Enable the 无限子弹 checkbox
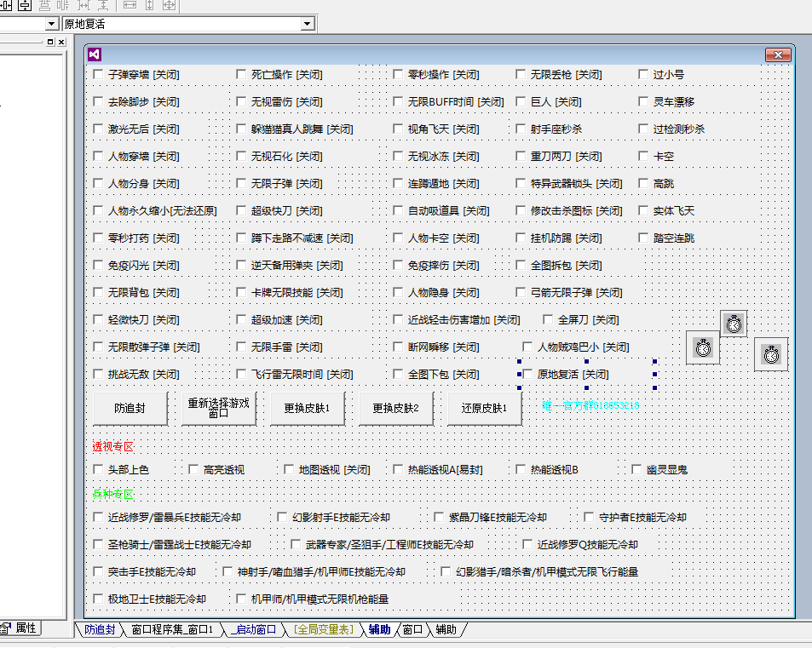 coord(241,184)
